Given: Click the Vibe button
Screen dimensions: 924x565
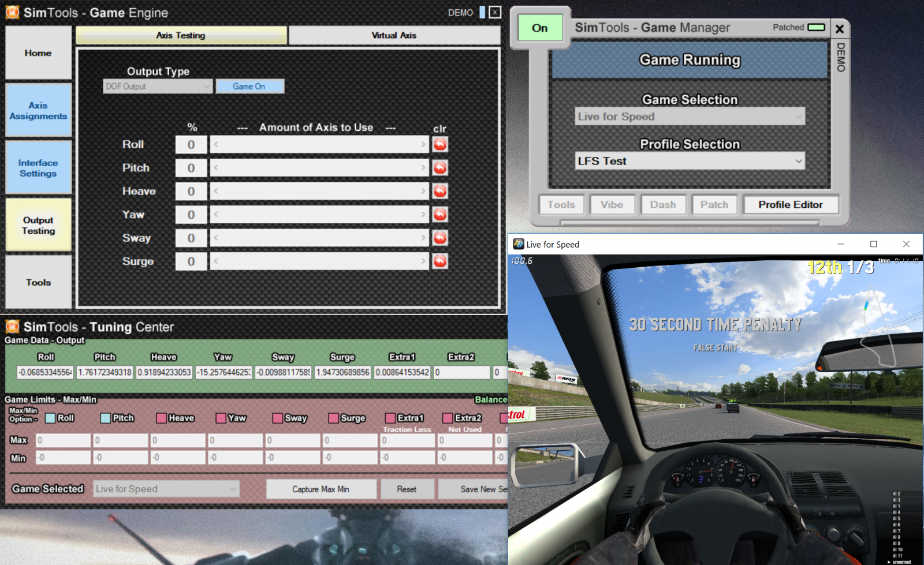Looking at the screenshot, I should tap(612, 204).
